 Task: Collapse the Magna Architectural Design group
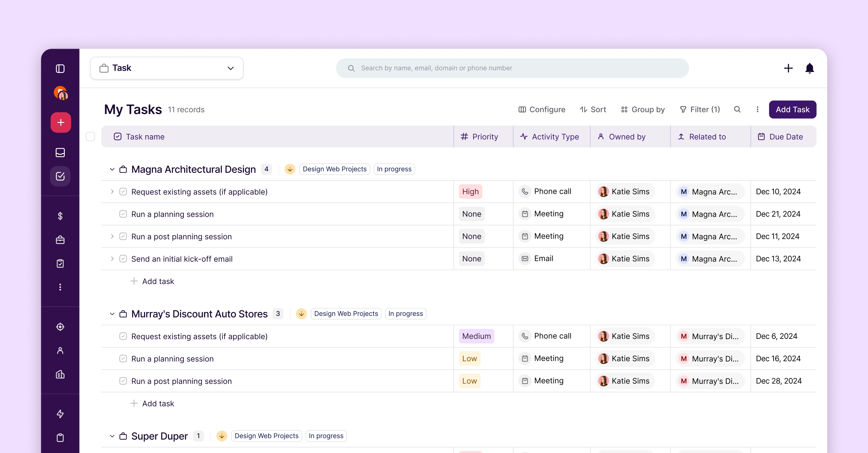point(112,169)
